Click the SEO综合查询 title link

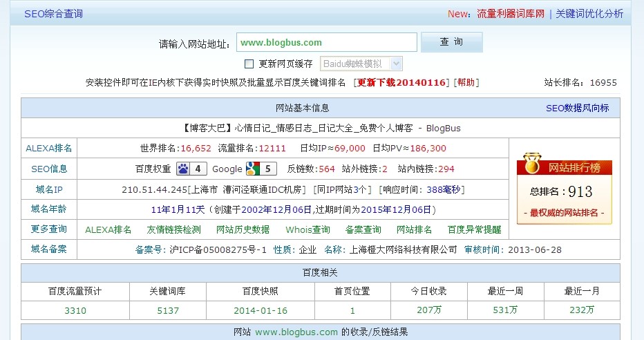click(53, 14)
